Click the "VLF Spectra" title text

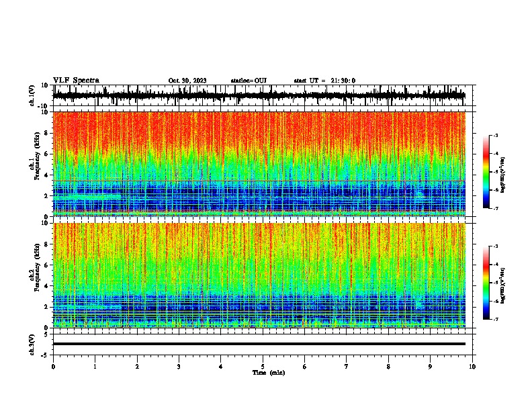pos(76,81)
